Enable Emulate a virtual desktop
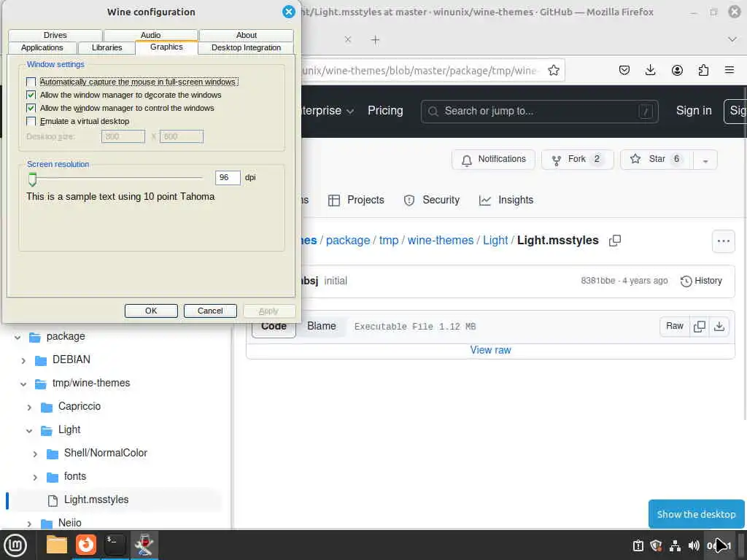Viewport: 747px width, 560px height. (31, 122)
